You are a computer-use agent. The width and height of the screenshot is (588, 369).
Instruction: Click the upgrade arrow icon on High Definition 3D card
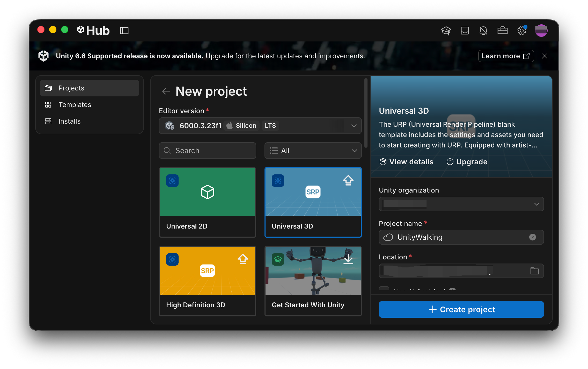[242, 259]
